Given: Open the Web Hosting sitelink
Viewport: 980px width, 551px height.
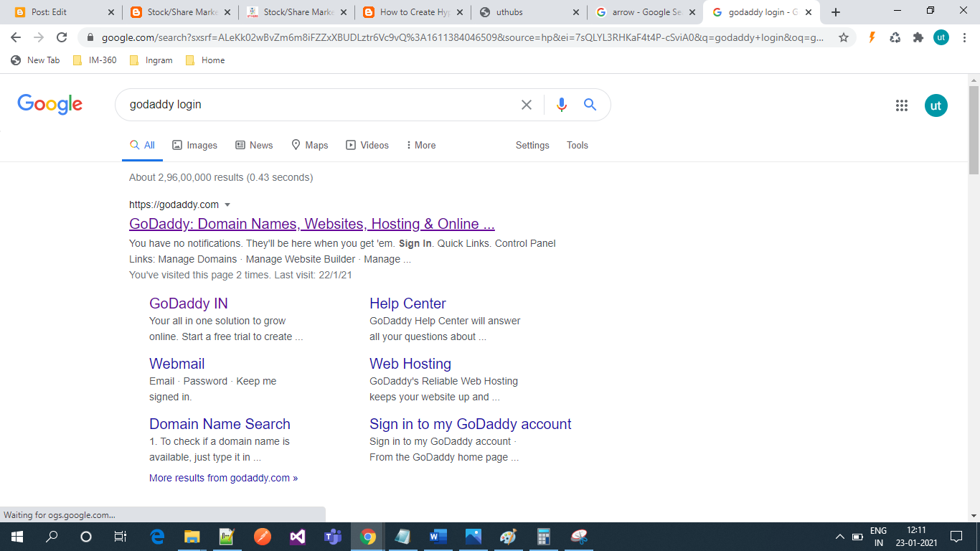Looking at the screenshot, I should click(410, 364).
